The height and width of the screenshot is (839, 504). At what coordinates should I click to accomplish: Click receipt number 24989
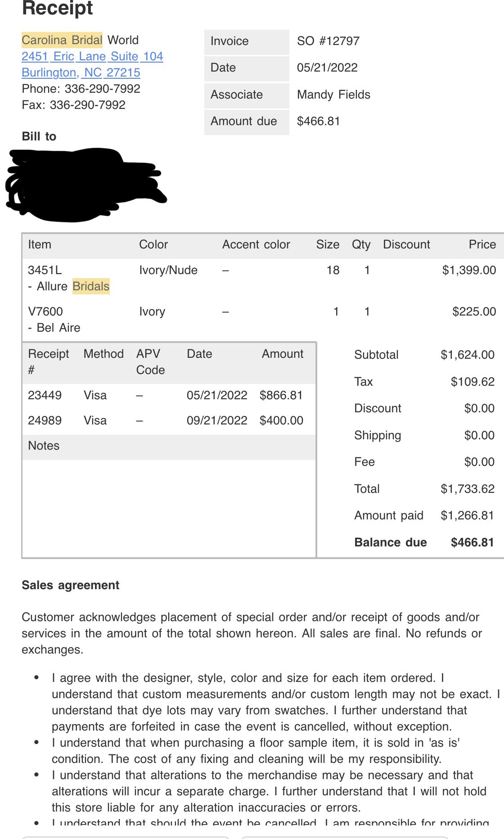[45, 421]
